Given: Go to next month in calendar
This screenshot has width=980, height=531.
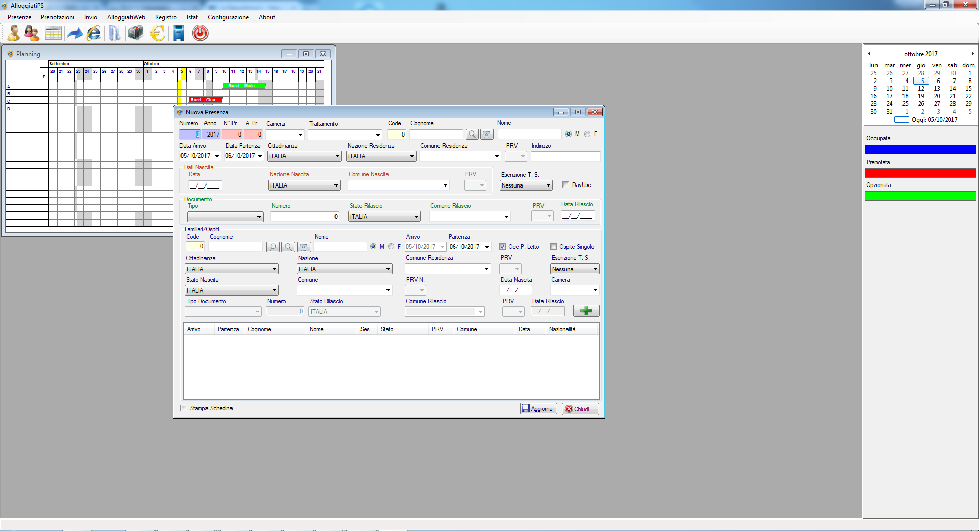Looking at the screenshot, I should (x=972, y=54).
